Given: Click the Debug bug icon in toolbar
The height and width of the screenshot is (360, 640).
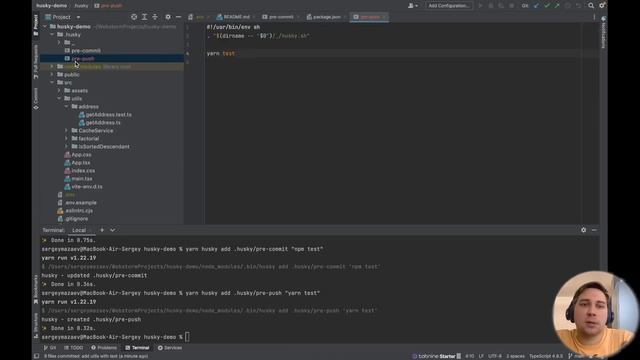Looking at the screenshot, I should [491, 6].
